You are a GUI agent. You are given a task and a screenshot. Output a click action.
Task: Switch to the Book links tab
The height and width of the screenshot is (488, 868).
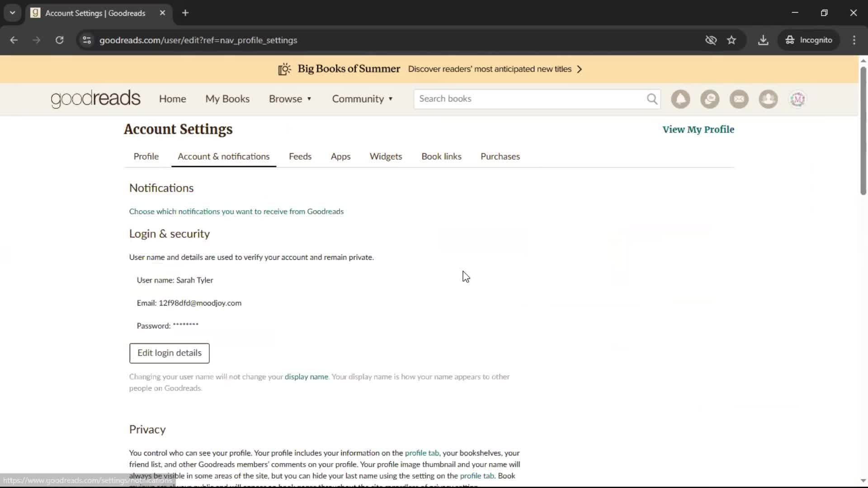click(x=441, y=156)
